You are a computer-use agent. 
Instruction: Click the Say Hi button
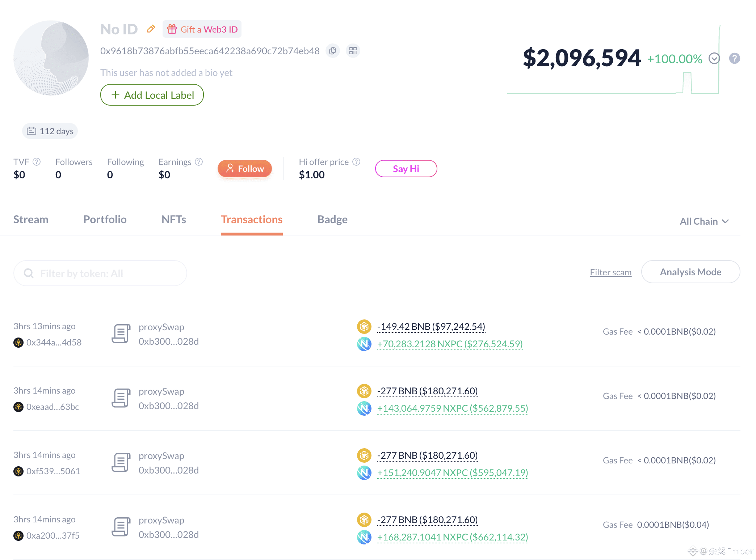click(x=406, y=168)
